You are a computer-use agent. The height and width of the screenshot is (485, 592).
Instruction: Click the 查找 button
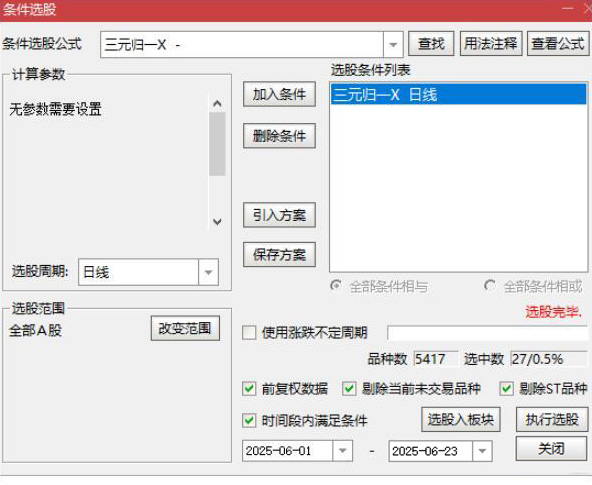pyautogui.click(x=431, y=44)
